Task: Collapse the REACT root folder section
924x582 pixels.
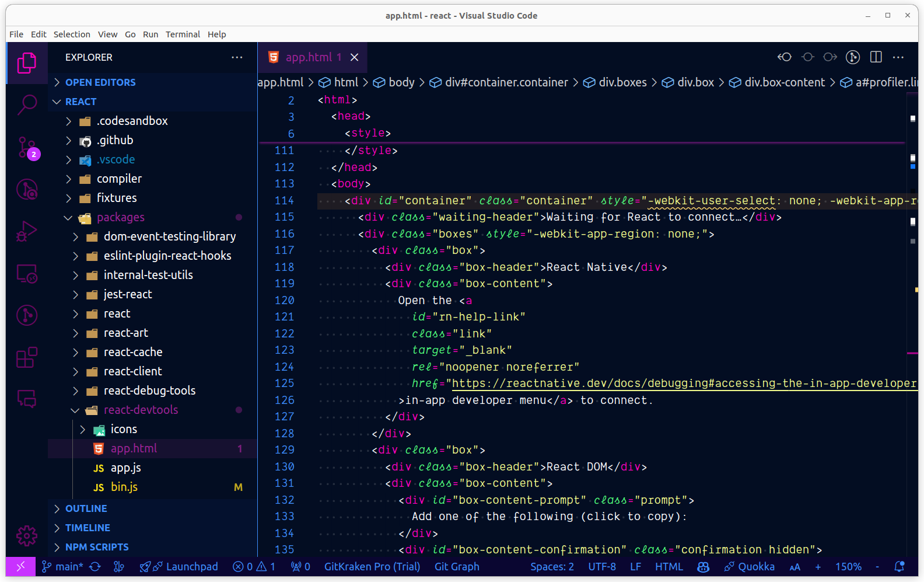Action: (x=153, y=102)
